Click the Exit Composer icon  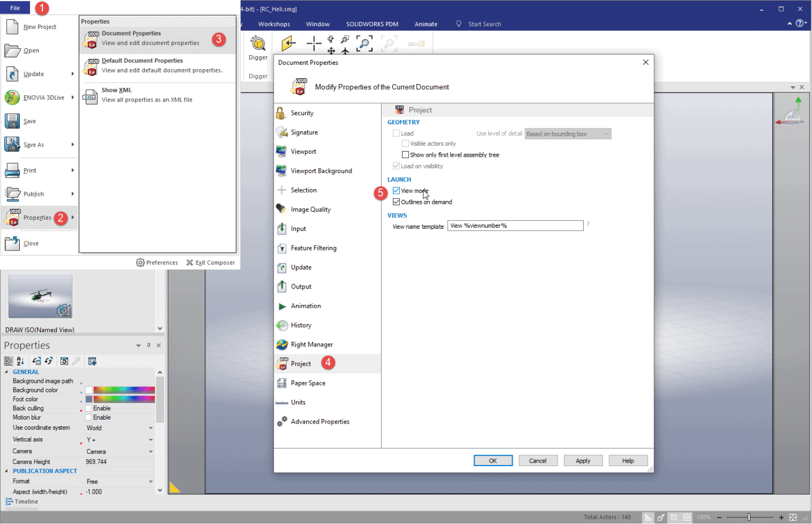190,263
